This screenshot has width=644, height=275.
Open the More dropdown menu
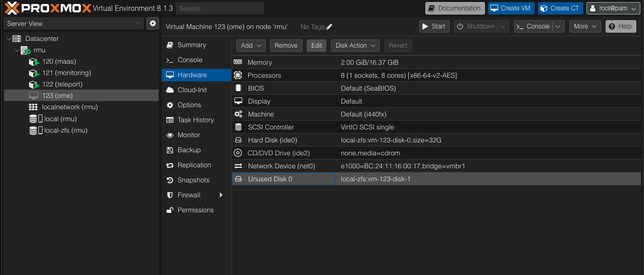[585, 26]
